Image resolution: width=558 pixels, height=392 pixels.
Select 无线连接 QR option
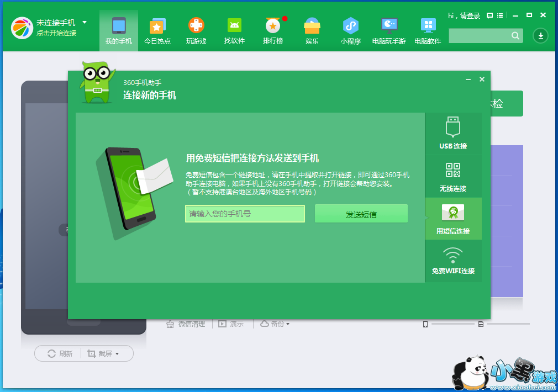tap(453, 177)
